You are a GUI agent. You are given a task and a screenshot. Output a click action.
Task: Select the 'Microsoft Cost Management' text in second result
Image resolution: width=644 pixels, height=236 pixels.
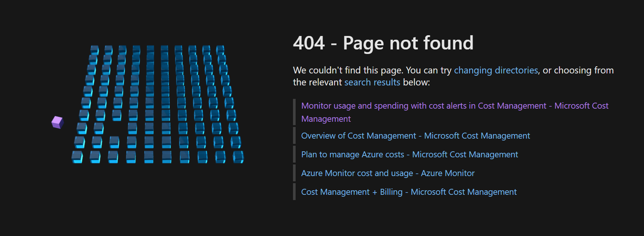tap(478, 136)
